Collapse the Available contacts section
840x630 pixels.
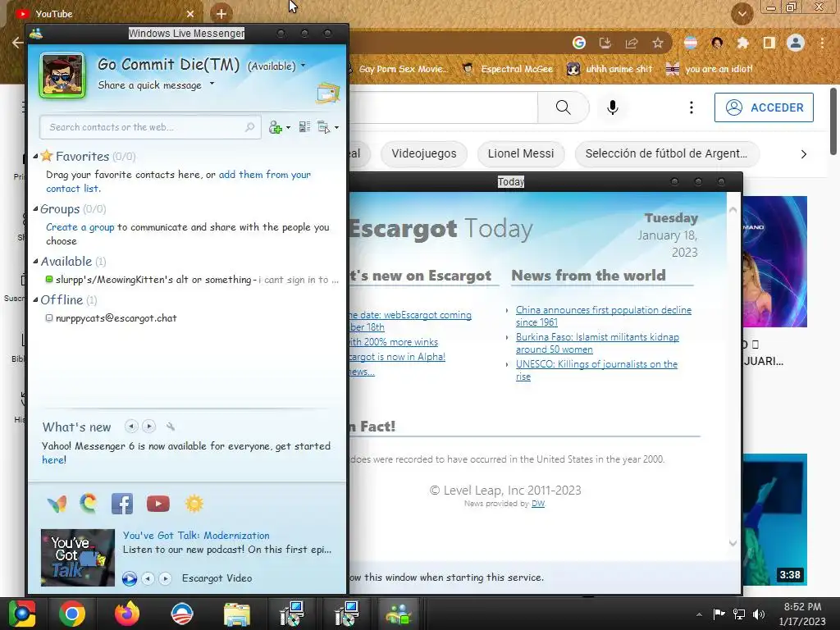coord(35,262)
